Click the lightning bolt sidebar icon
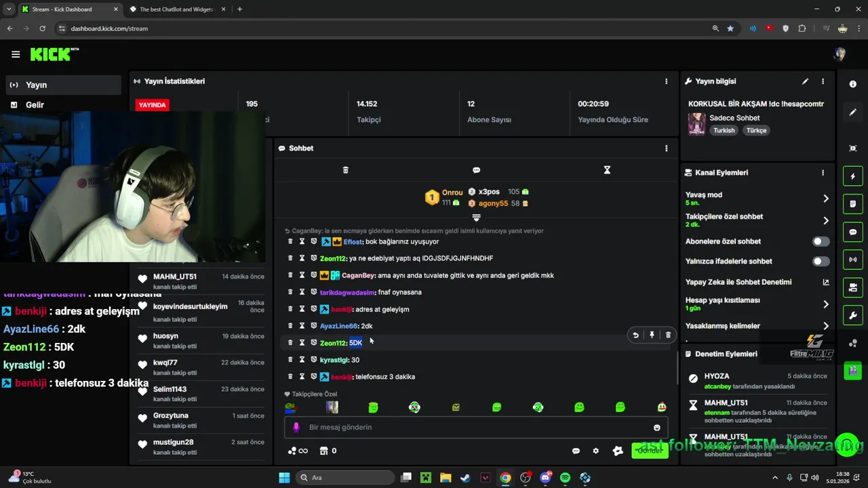The height and width of the screenshot is (488, 868). point(853,176)
